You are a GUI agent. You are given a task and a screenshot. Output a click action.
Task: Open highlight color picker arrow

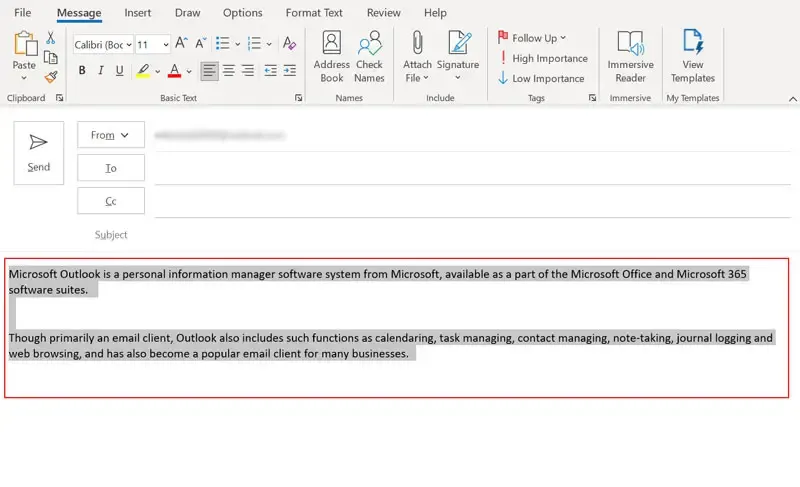pos(158,71)
